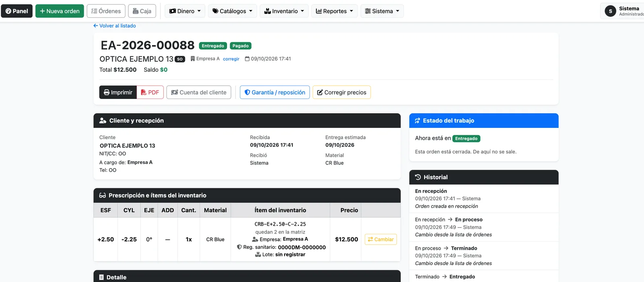Click the building icon before Empresa A

[x=193, y=59]
